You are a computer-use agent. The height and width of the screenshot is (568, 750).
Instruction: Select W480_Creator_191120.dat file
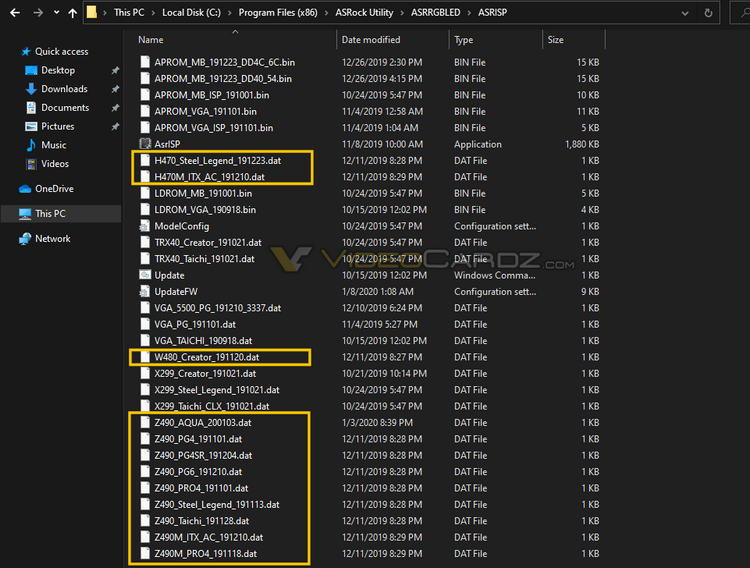[207, 357]
